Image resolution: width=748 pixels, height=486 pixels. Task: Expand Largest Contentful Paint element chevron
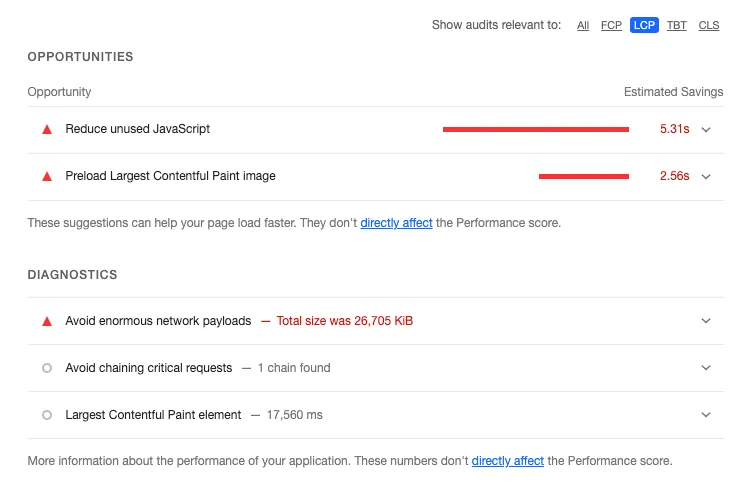706,415
